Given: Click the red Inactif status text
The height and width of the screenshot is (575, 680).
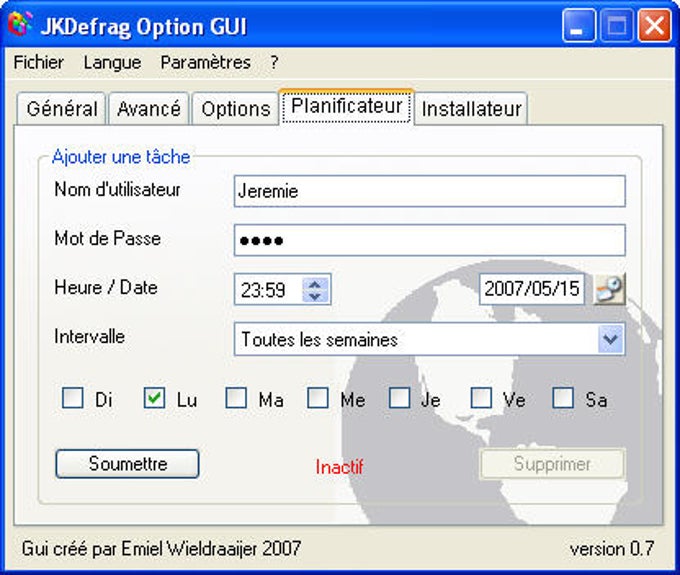Looking at the screenshot, I should [340, 467].
